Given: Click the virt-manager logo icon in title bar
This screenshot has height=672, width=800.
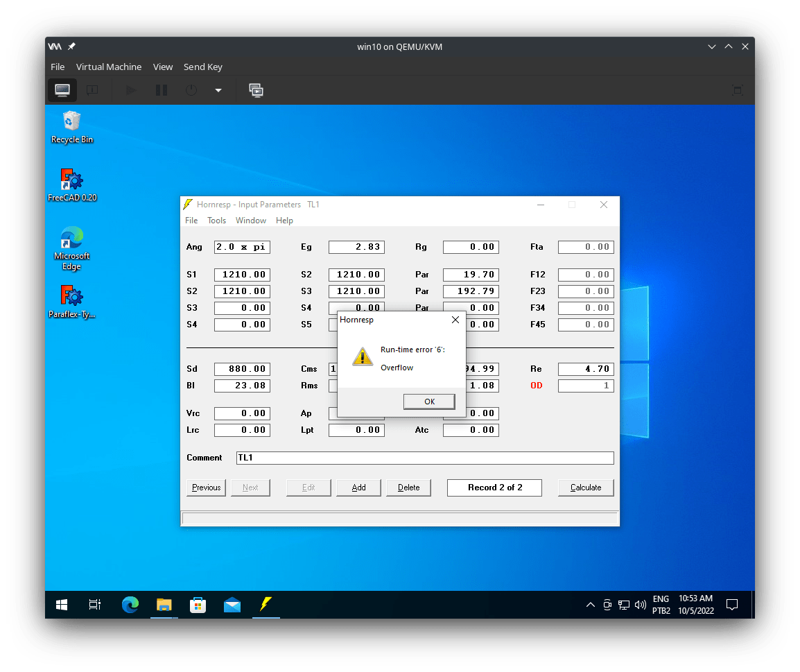Looking at the screenshot, I should coord(55,46).
